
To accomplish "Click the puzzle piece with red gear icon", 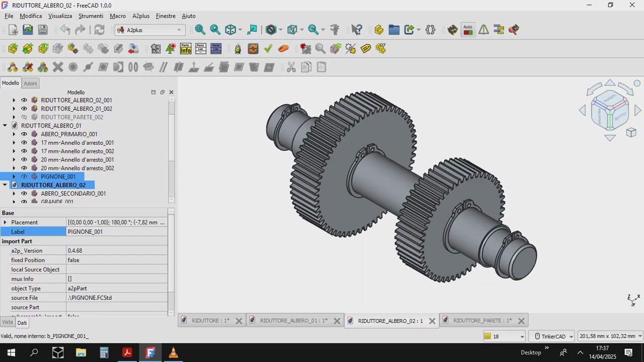I will click(x=305, y=48).
